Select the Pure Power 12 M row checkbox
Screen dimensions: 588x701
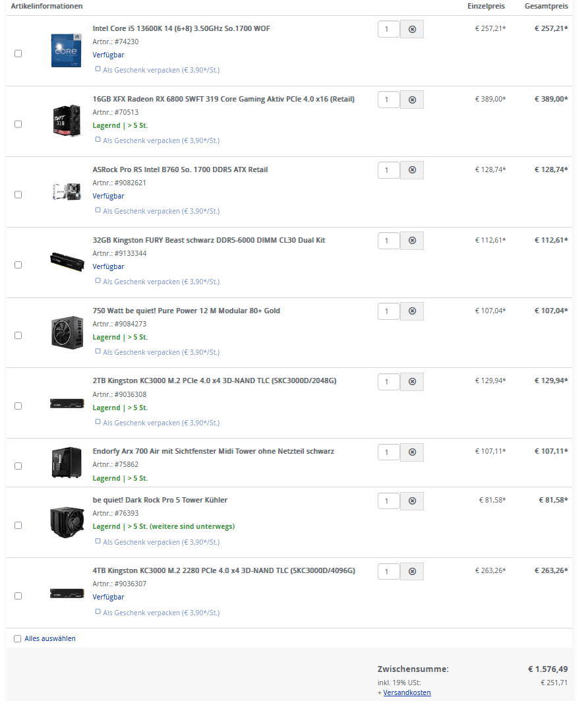coord(18,335)
